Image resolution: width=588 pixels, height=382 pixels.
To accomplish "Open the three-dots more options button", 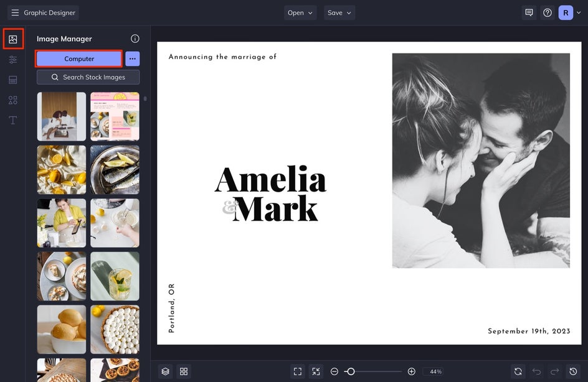I will click(x=133, y=59).
